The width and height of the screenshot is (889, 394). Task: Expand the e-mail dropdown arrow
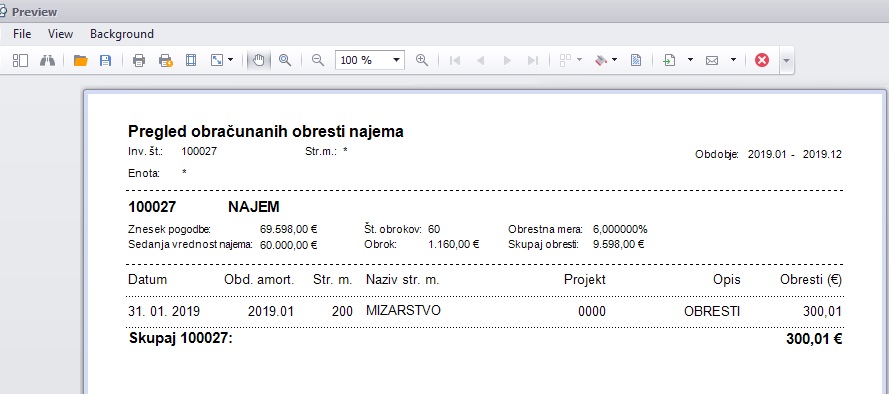click(x=733, y=60)
